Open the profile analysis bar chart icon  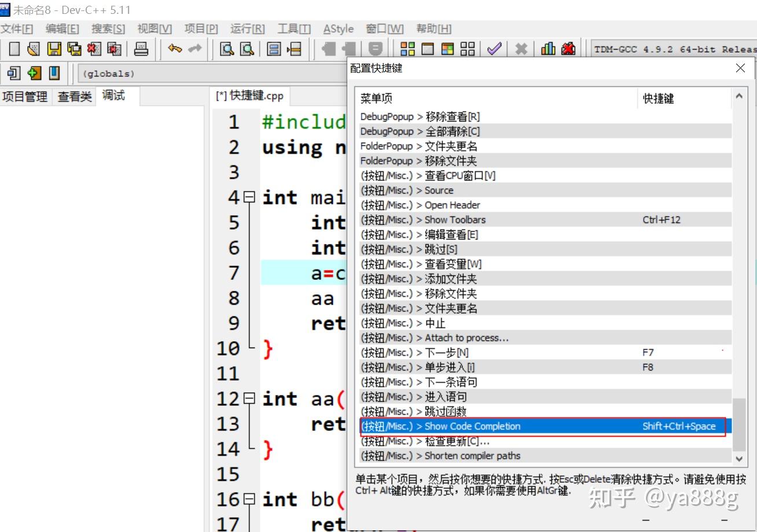(x=548, y=49)
